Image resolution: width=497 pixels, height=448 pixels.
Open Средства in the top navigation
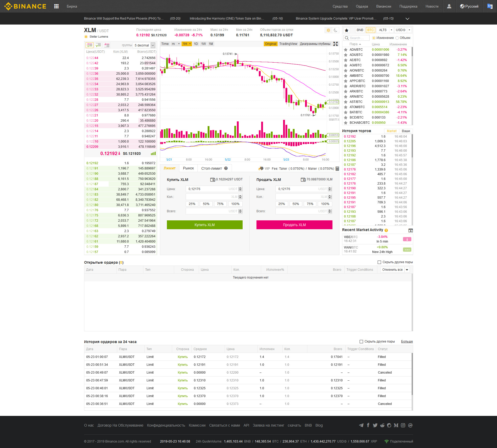click(340, 6)
